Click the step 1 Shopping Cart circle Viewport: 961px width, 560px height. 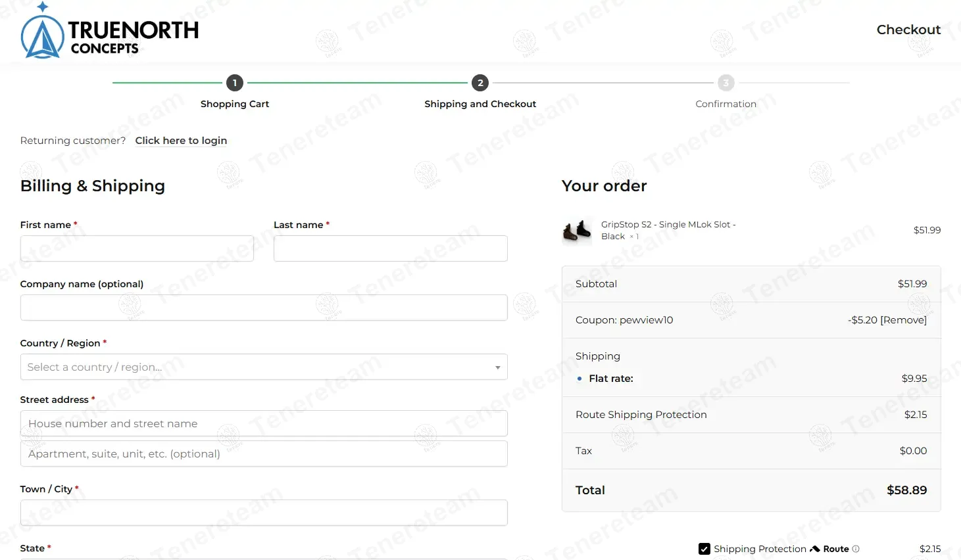tap(235, 83)
